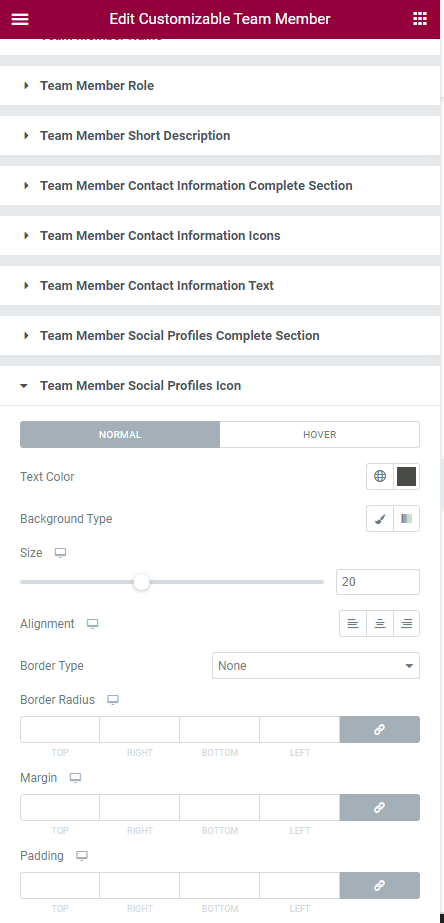Expand Team Member Contact Information Text
The width and height of the screenshot is (444, 923).
pyautogui.click(x=220, y=285)
